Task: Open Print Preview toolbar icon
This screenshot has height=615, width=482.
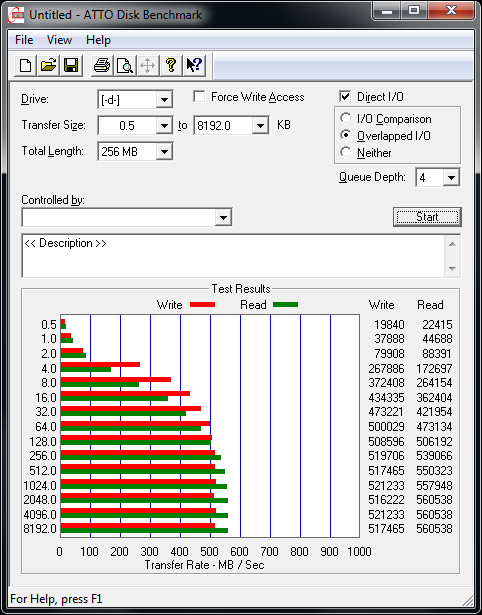Action: (125, 65)
